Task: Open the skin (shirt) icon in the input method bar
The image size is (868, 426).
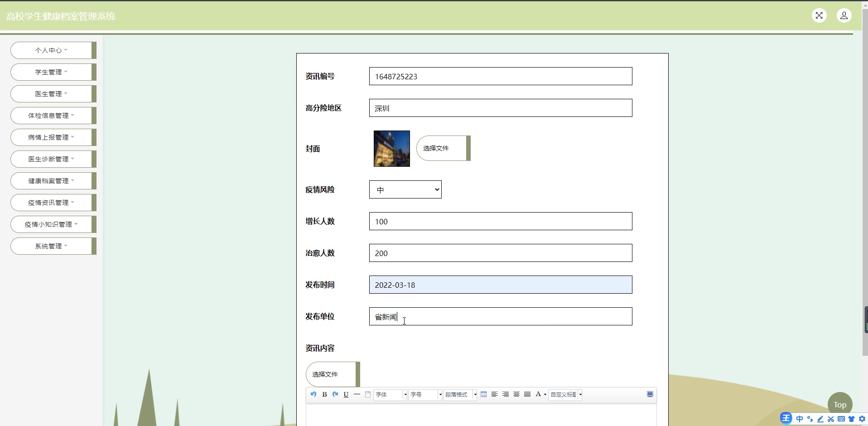Action: click(x=852, y=419)
